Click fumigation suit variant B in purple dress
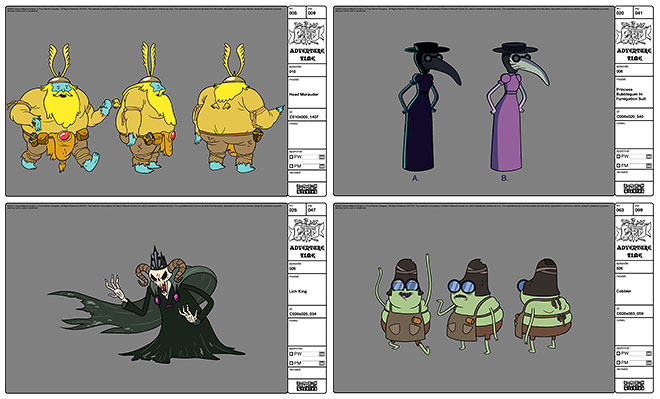660x399 pixels. click(517, 106)
